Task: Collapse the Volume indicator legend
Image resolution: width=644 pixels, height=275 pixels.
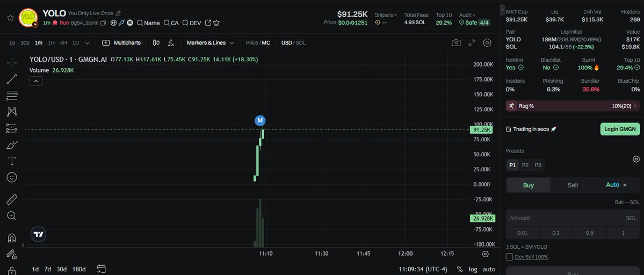Action: coord(36,81)
